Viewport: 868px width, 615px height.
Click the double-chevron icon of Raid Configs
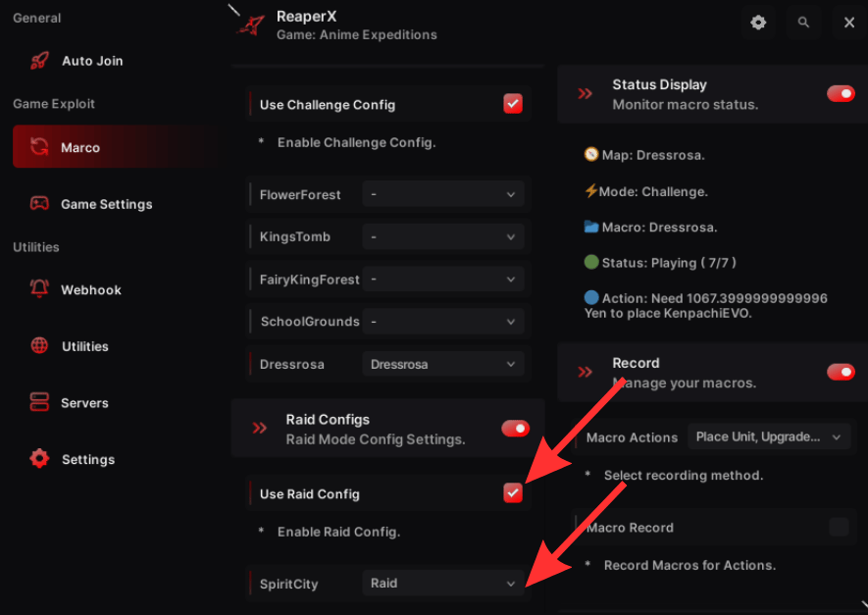(x=260, y=428)
